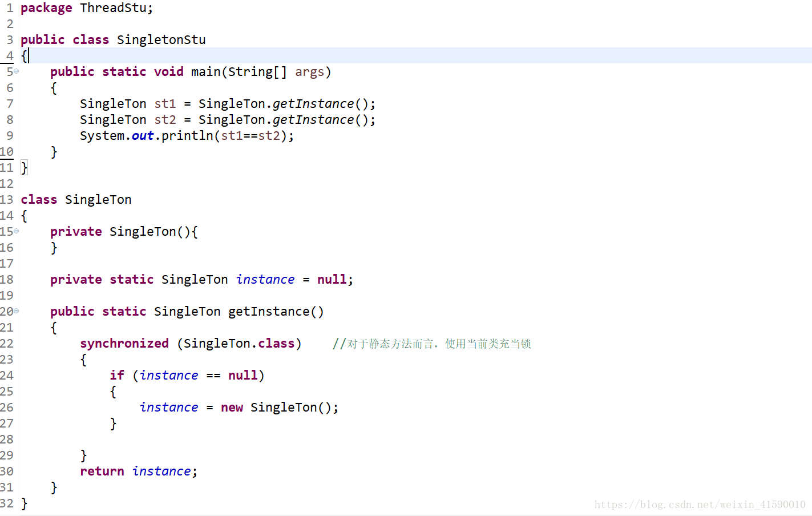Click the 'private' keyword of SingleTon constructor

(x=76, y=232)
